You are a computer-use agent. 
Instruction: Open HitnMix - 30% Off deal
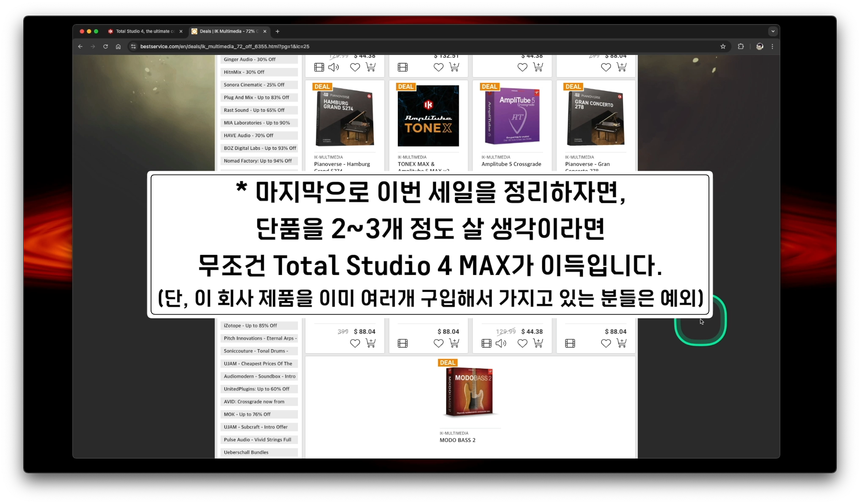[x=259, y=72]
